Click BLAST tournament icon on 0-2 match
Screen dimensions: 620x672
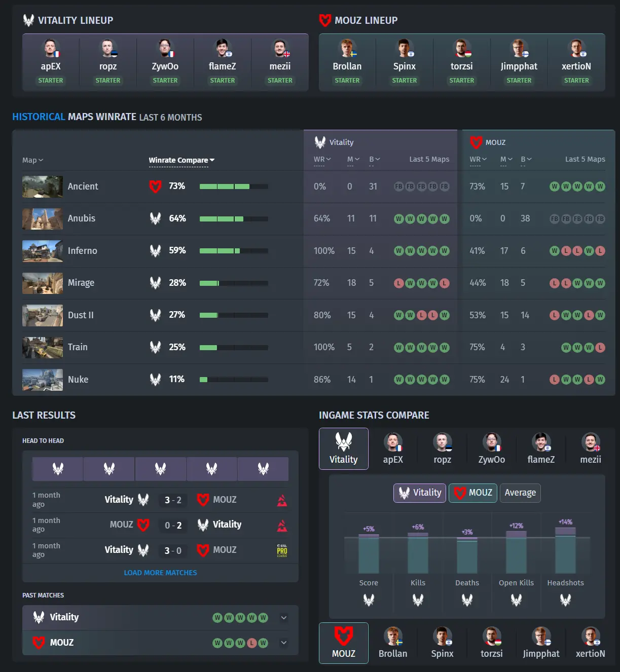tap(282, 526)
